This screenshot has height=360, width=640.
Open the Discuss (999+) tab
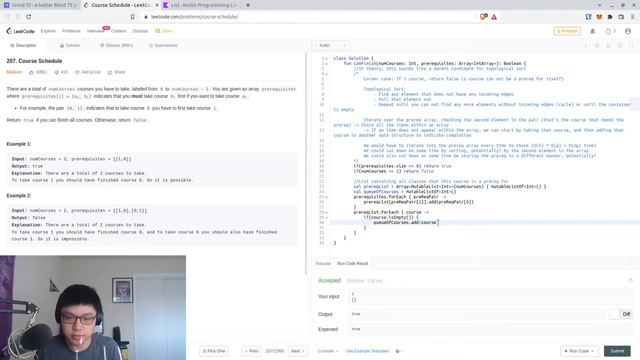pos(117,45)
